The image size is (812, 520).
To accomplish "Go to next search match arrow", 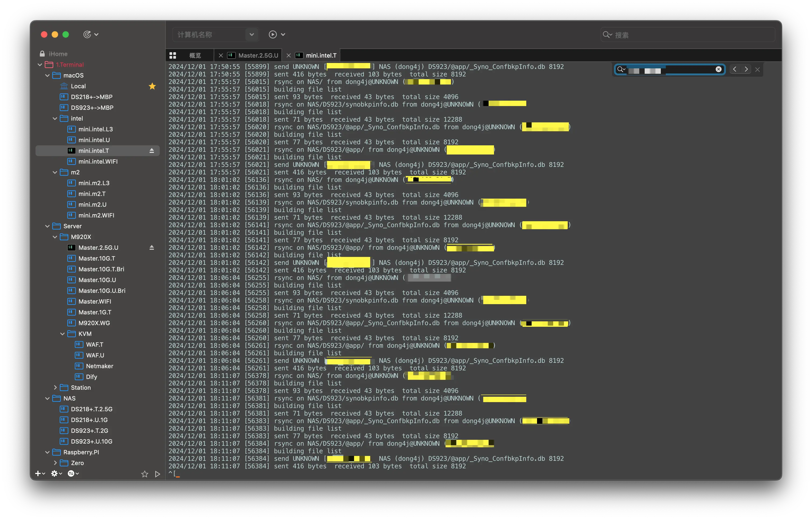I will click(746, 69).
